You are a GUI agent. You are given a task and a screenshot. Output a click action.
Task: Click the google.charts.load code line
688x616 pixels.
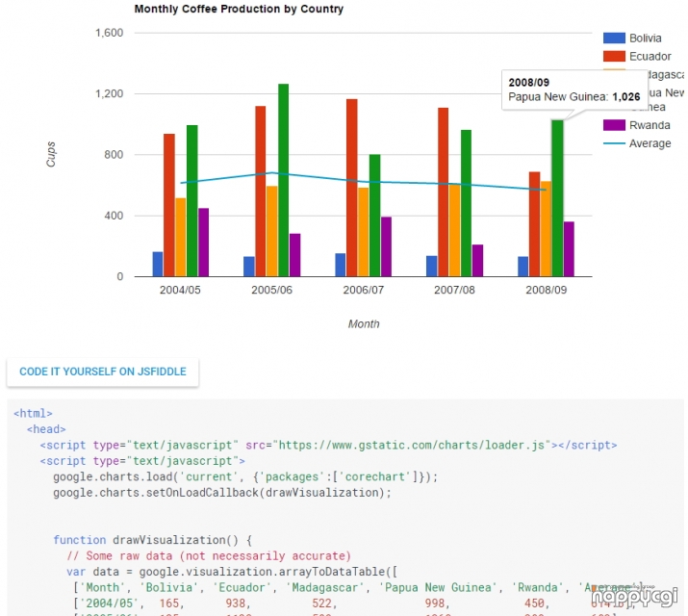click(245, 476)
